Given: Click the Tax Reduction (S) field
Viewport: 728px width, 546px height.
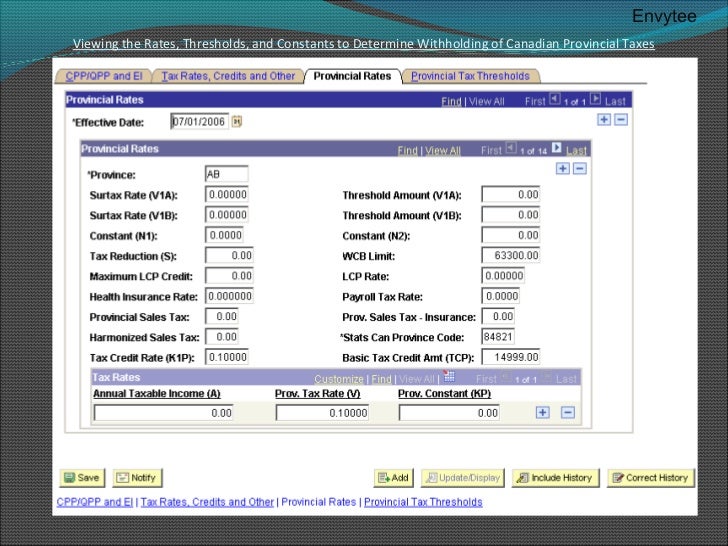Looking at the screenshot, I should tap(229, 255).
